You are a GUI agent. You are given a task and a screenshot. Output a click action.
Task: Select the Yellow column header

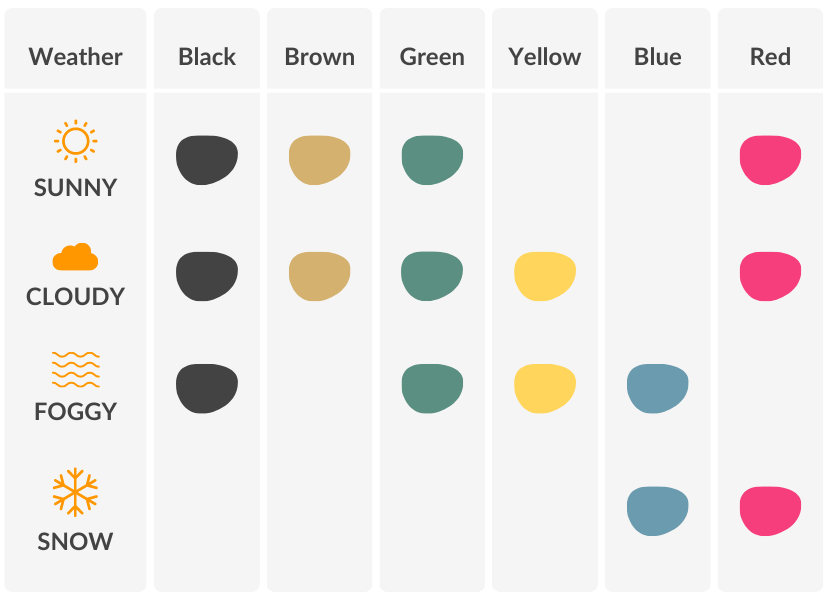545,56
